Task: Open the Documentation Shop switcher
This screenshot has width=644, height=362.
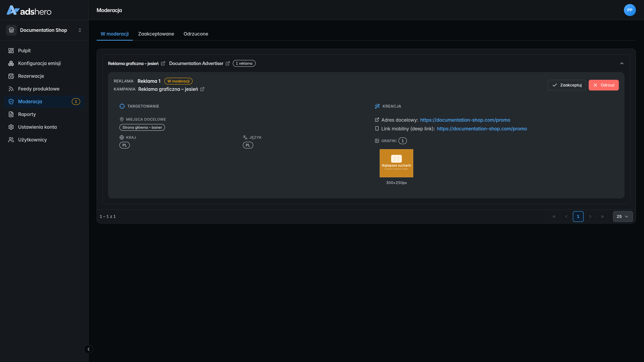Action: pos(44,30)
